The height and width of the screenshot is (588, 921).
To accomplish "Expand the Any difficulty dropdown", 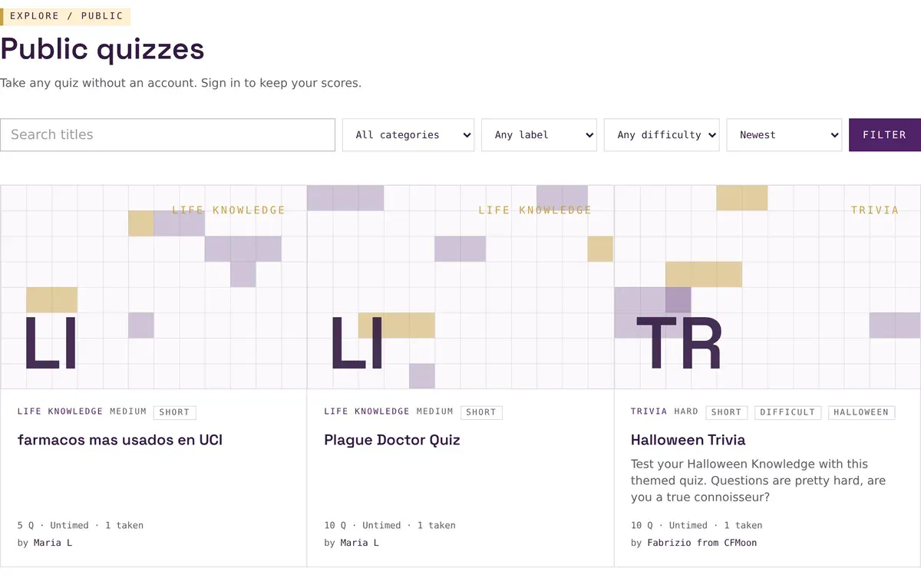I will point(662,135).
